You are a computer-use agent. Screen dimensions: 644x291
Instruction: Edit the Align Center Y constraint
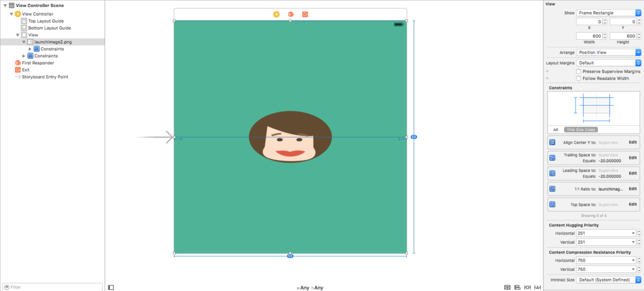pyautogui.click(x=633, y=142)
